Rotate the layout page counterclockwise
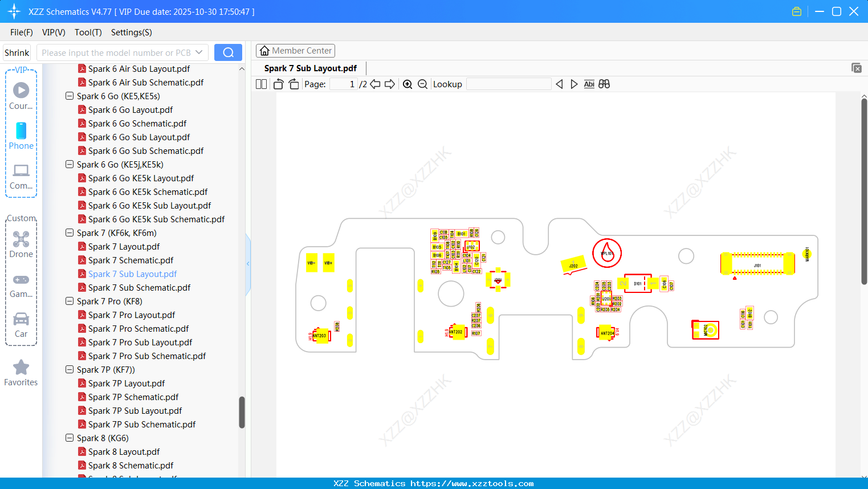 (x=278, y=84)
